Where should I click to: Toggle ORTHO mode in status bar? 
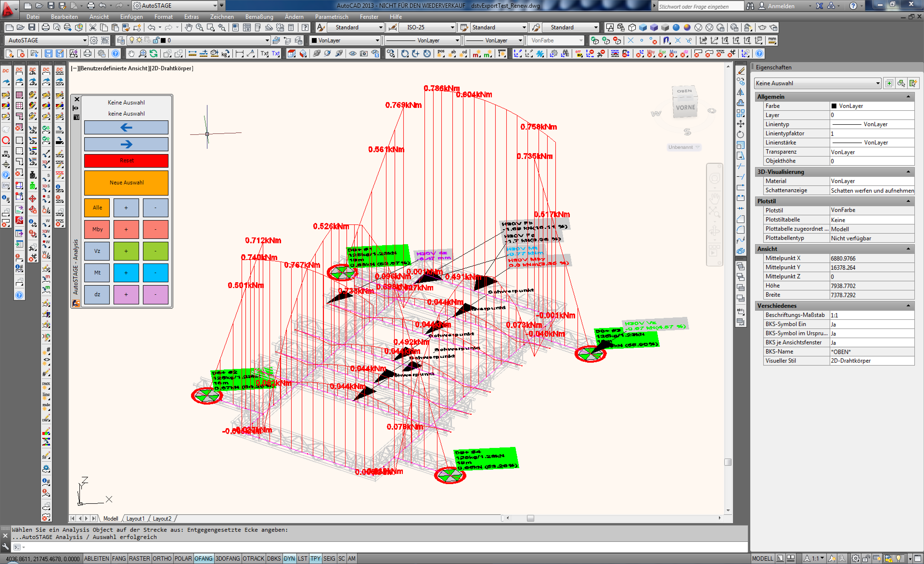(x=162, y=558)
